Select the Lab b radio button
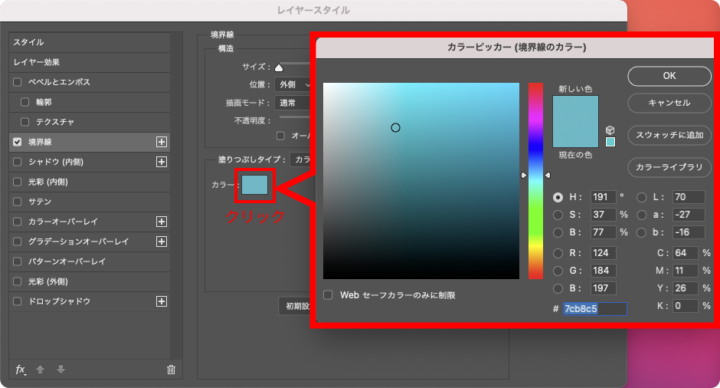 coord(641,232)
